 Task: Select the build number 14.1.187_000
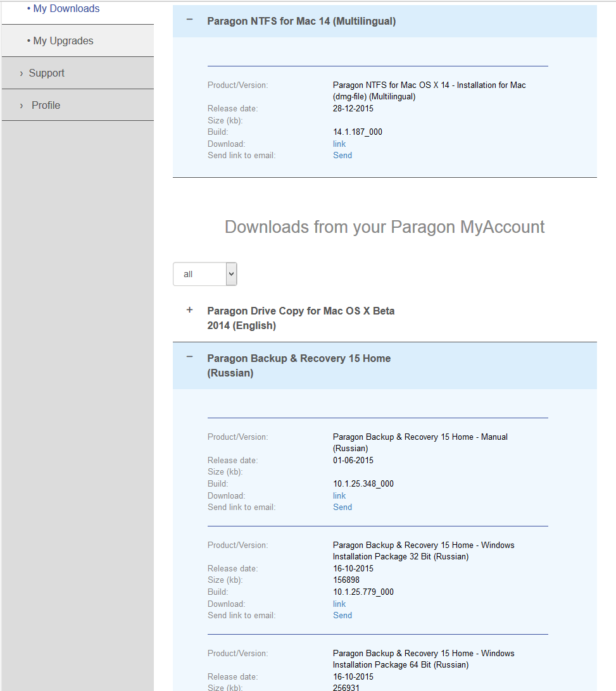click(358, 132)
